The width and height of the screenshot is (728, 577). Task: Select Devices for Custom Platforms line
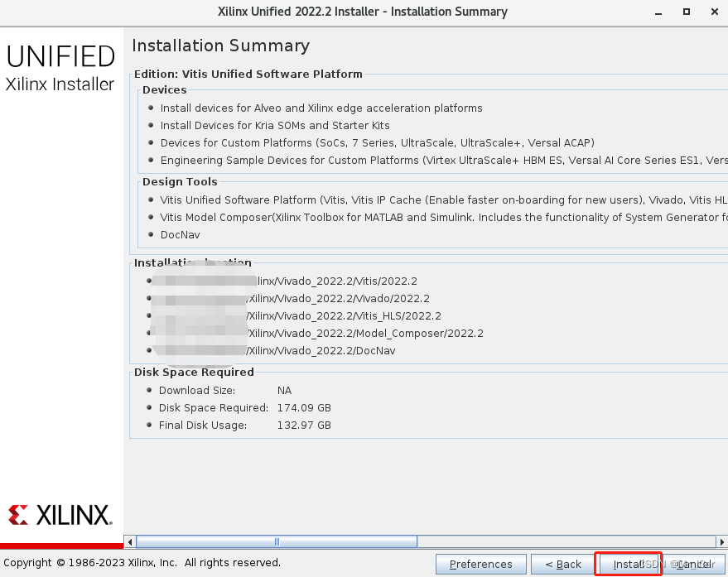(x=378, y=143)
